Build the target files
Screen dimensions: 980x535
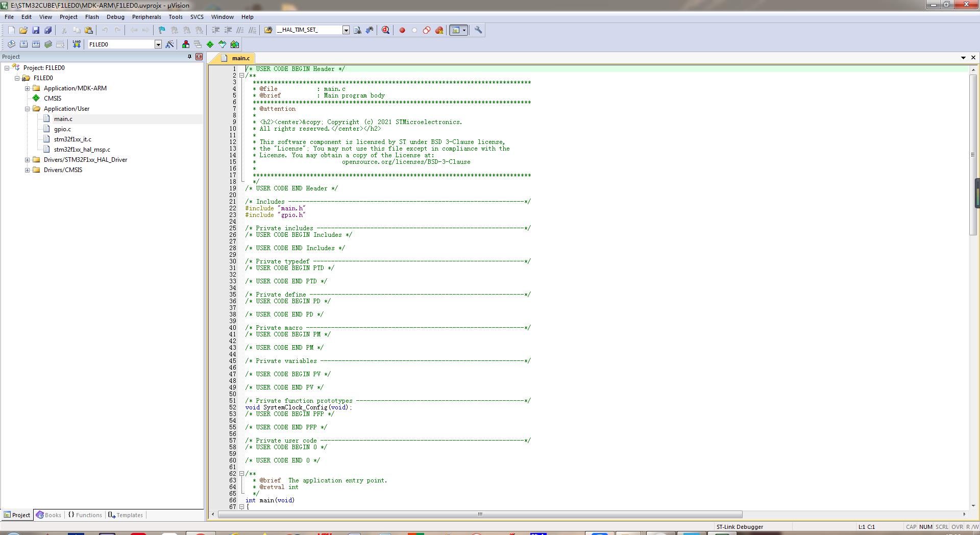click(23, 44)
